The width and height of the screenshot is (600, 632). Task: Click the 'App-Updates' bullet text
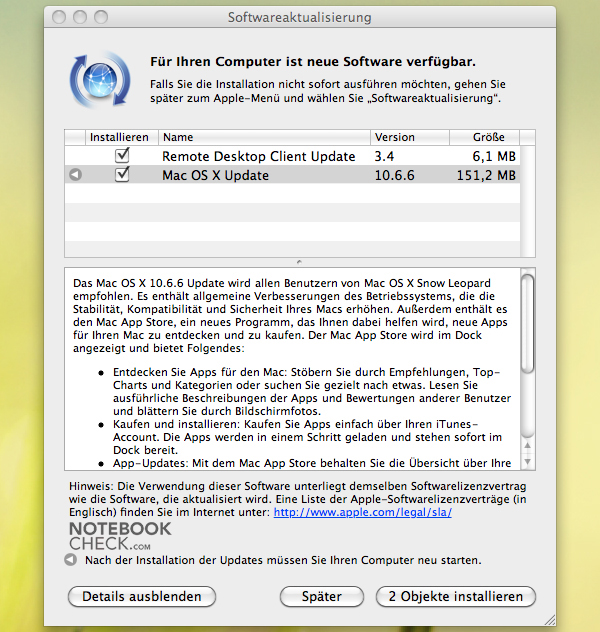point(312,463)
